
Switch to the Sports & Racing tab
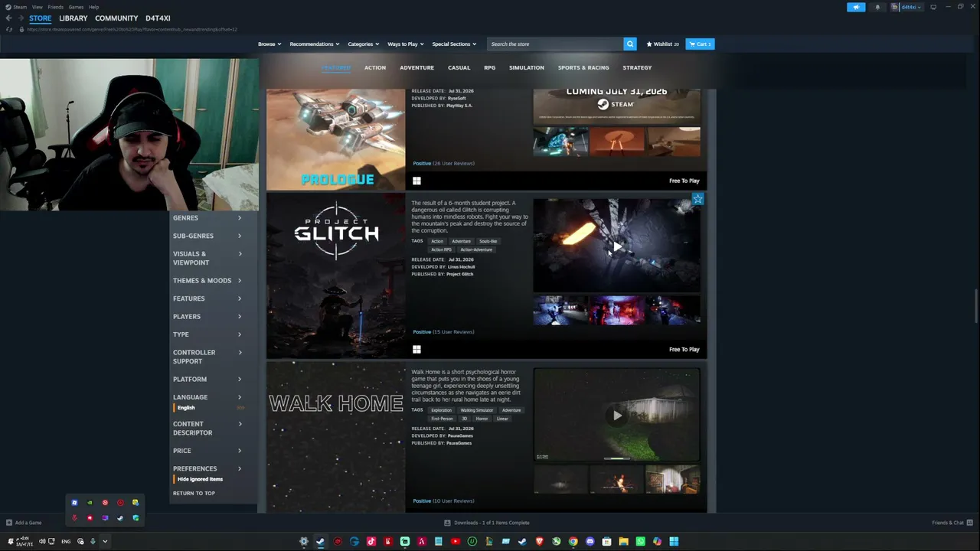(583, 67)
